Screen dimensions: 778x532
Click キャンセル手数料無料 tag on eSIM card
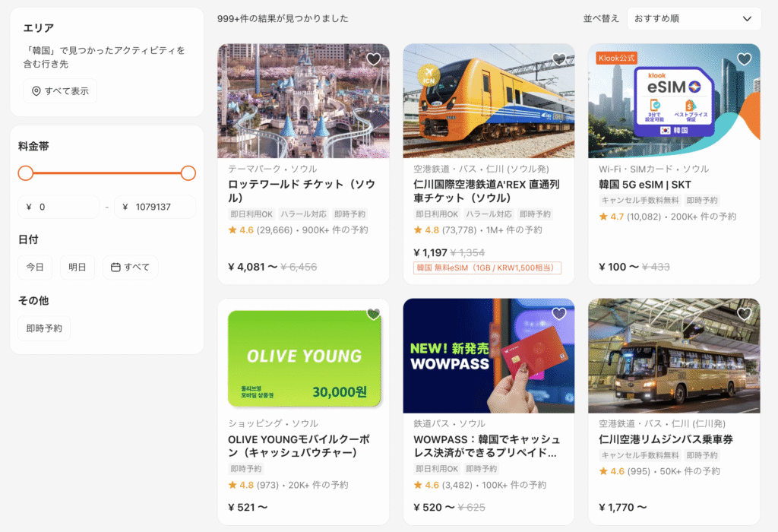pyautogui.click(x=640, y=201)
